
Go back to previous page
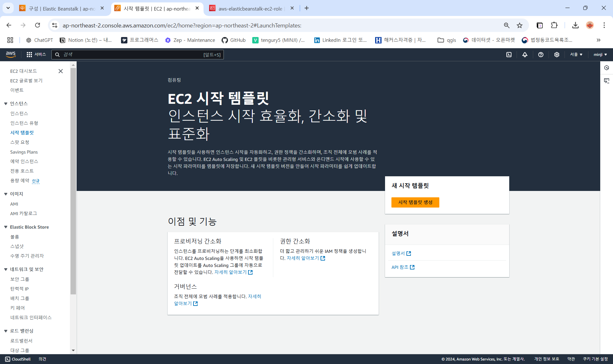tap(9, 25)
